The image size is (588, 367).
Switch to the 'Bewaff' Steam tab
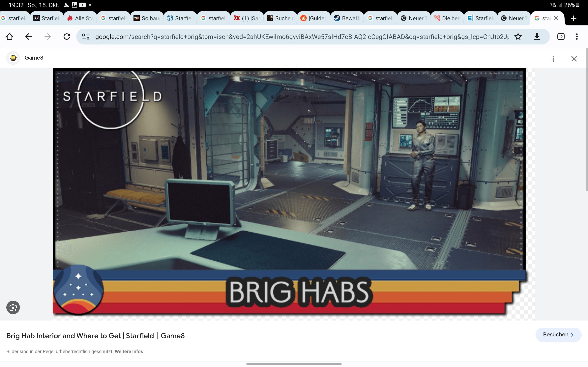click(347, 18)
